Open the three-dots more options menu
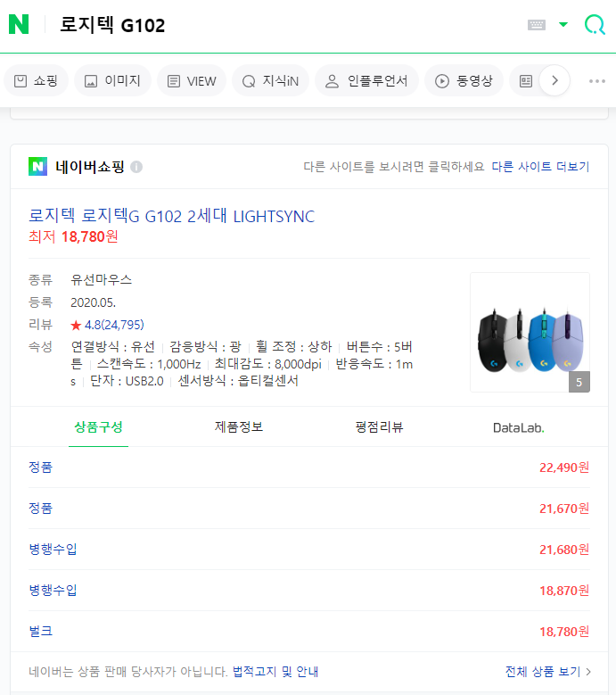 [x=597, y=81]
